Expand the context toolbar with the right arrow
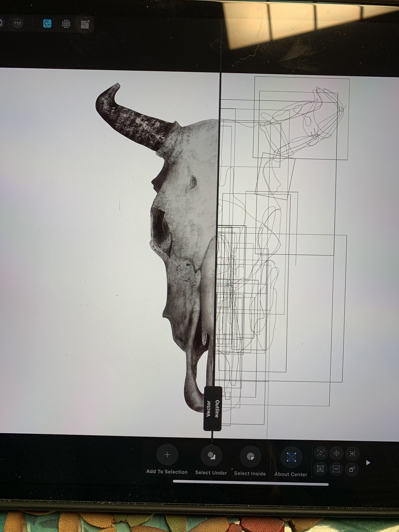The height and width of the screenshot is (532, 399). (x=368, y=463)
